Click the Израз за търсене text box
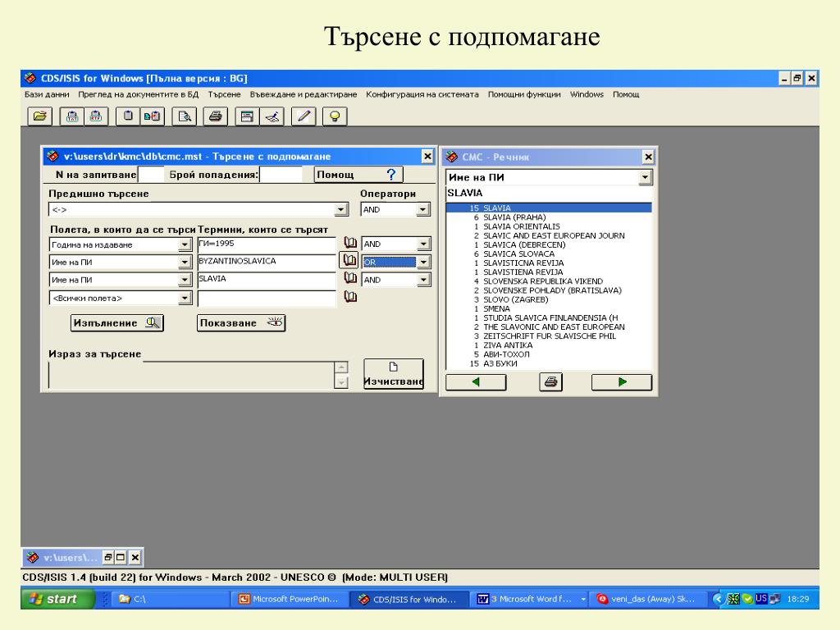840x630 pixels. point(191,374)
